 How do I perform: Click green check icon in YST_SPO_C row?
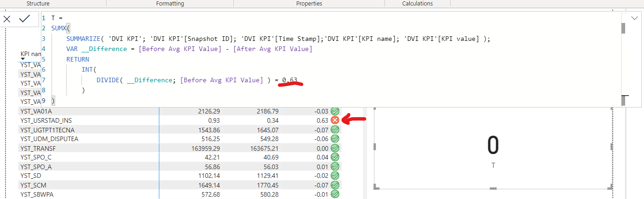coord(335,157)
